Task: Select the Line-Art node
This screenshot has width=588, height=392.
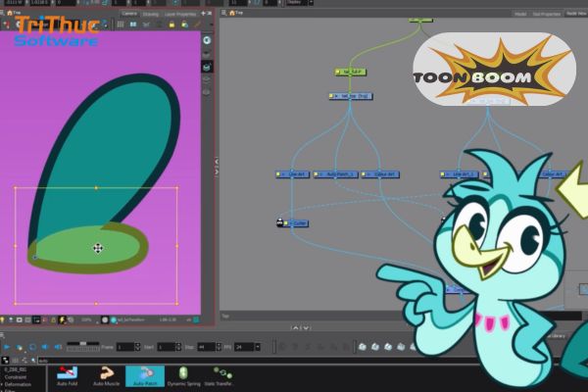Action: (x=292, y=174)
